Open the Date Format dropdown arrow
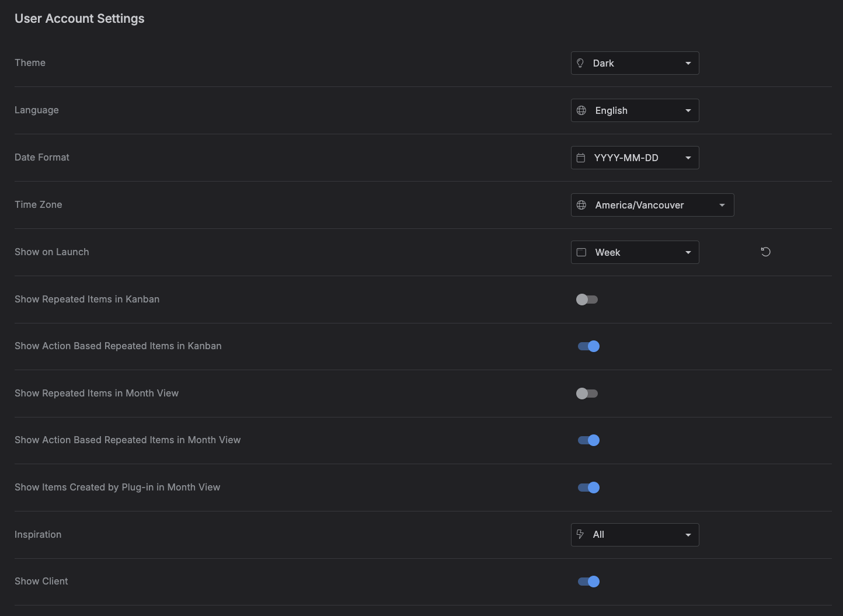The image size is (843, 616). pyautogui.click(x=688, y=158)
